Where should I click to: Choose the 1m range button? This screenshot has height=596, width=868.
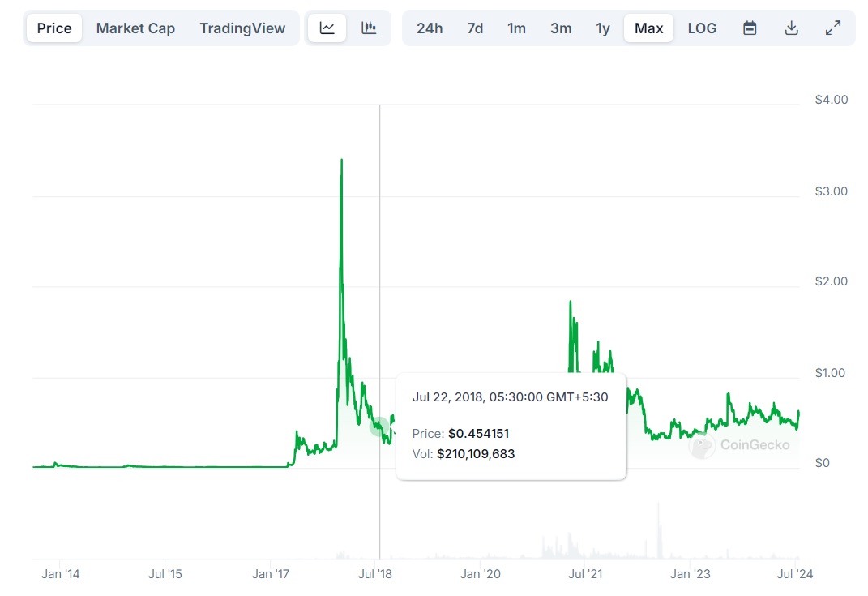pyautogui.click(x=517, y=28)
